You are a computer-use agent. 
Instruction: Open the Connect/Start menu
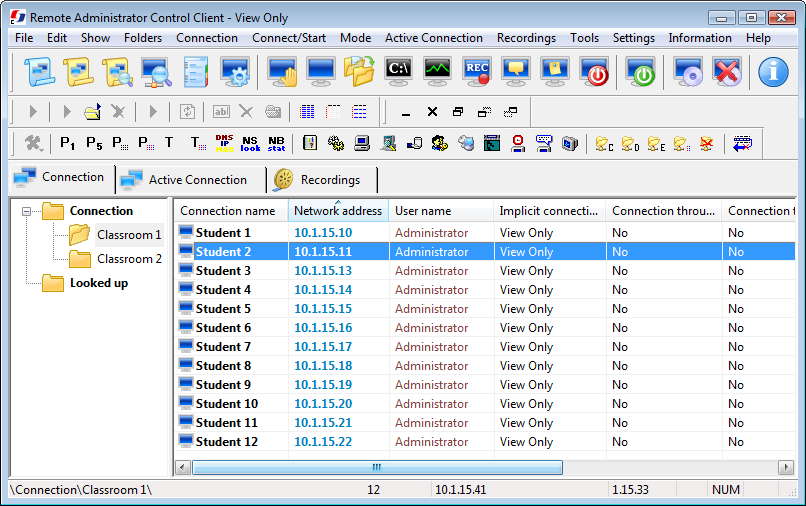click(289, 38)
